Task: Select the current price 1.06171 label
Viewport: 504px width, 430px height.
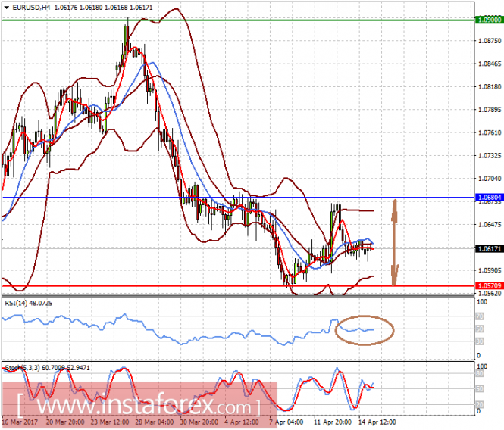Action: pyautogui.click(x=490, y=248)
